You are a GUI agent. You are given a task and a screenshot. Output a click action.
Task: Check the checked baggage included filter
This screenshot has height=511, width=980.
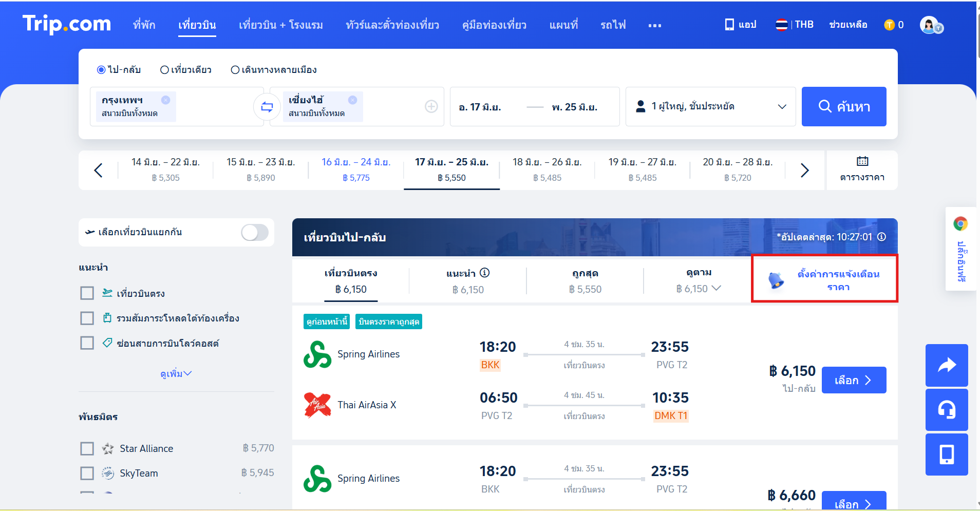(87, 318)
